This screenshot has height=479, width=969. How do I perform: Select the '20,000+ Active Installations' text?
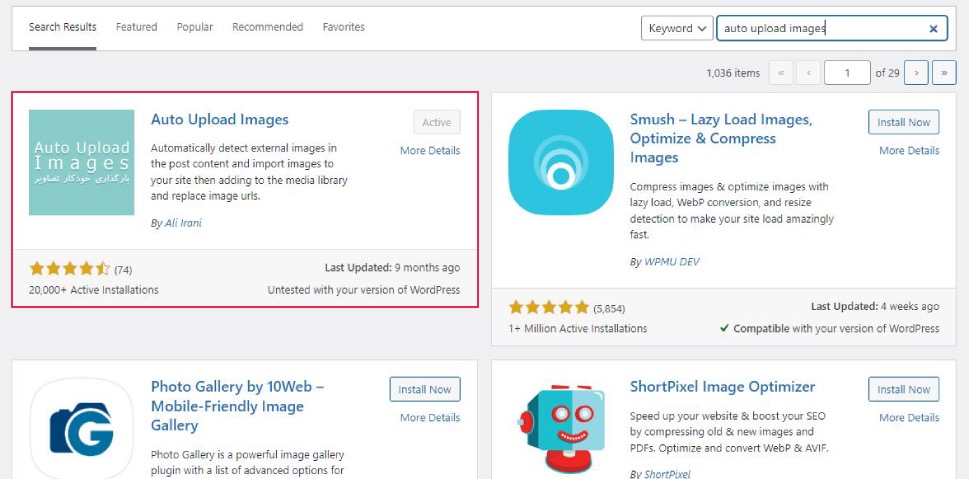point(93,290)
